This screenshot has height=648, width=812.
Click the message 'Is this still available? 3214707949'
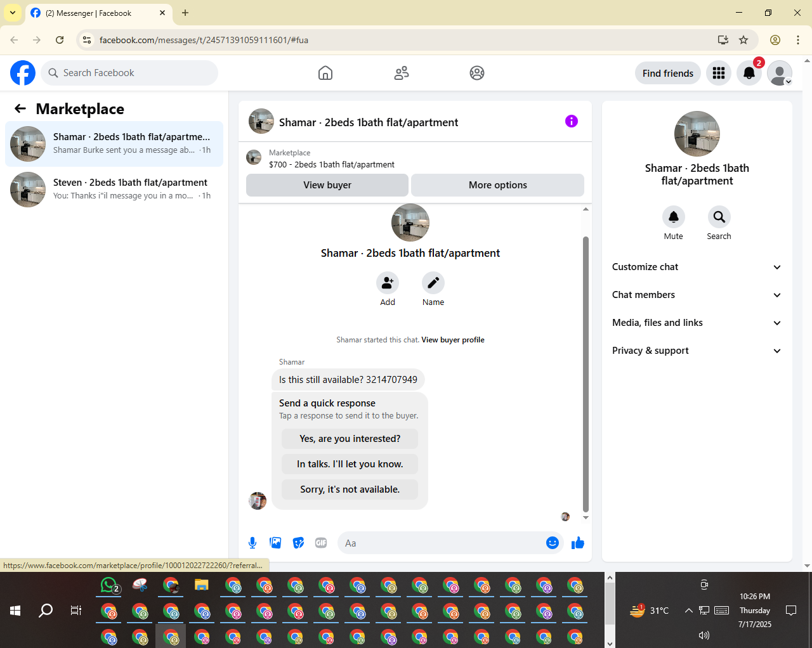[348, 380]
